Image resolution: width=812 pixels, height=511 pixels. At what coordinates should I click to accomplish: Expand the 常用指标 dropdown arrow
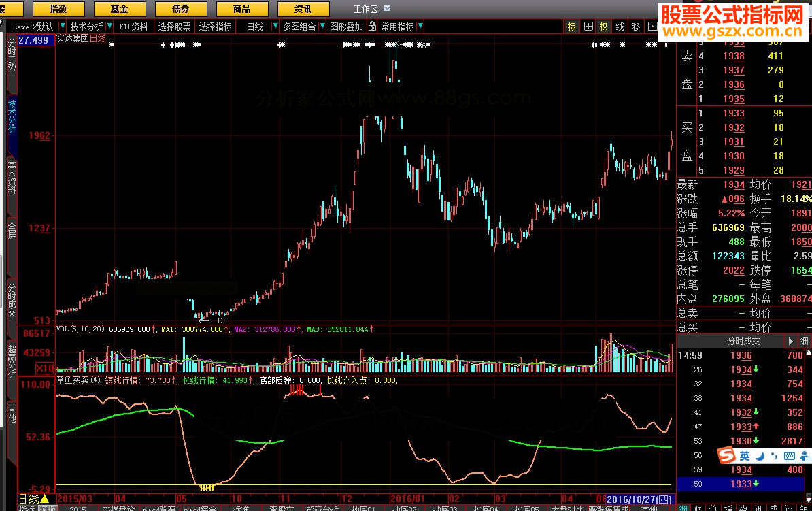click(x=420, y=27)
